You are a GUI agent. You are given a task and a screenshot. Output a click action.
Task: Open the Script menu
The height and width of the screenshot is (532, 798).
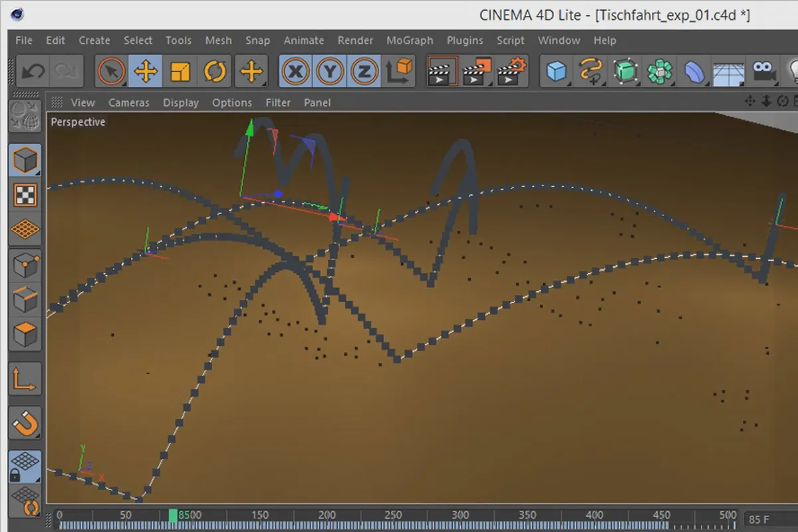click(511, 41)
